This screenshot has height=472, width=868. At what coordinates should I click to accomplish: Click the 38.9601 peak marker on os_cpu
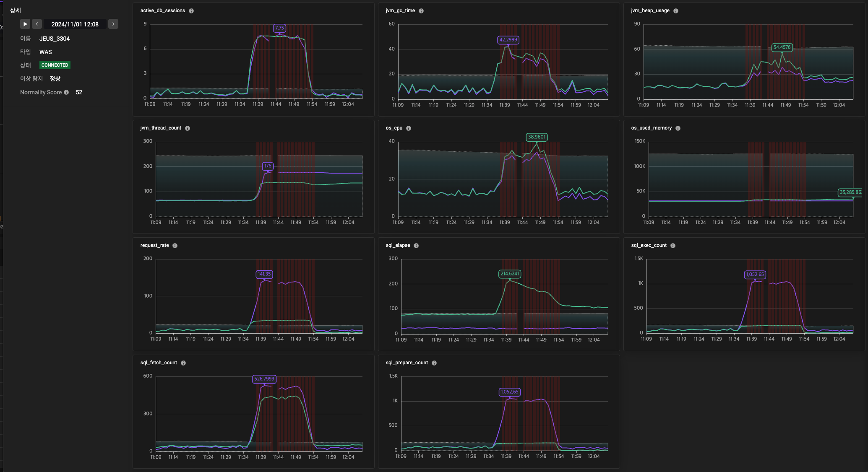coord(537,137)
